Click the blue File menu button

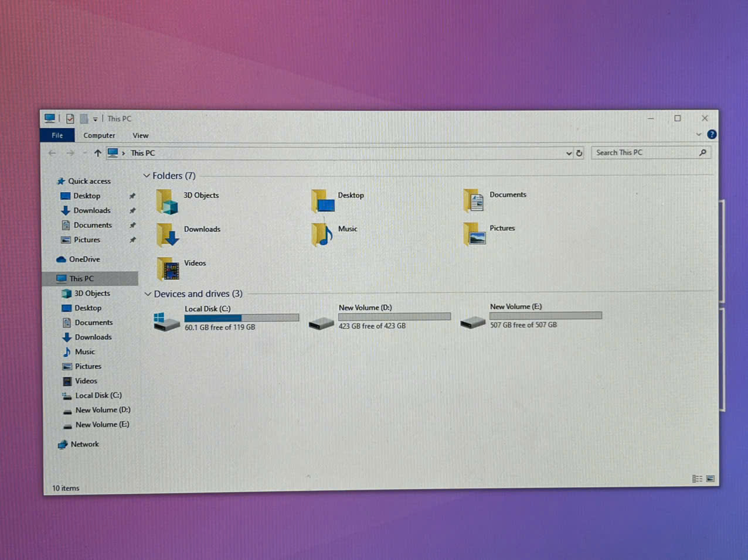57,135
